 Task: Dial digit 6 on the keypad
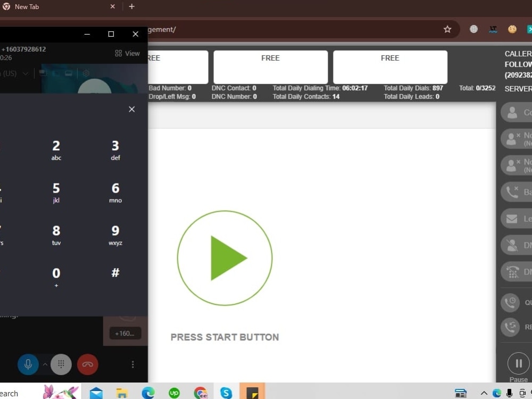(x=115, y=193)
